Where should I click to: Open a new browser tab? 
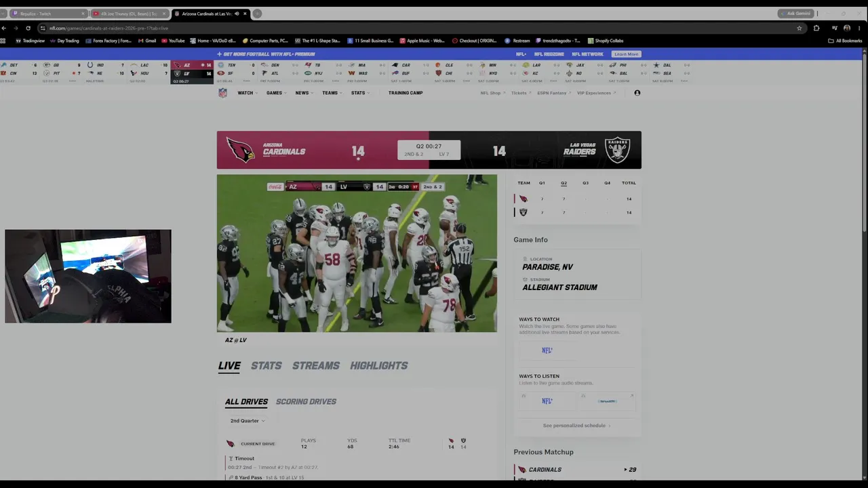point(257,14)
